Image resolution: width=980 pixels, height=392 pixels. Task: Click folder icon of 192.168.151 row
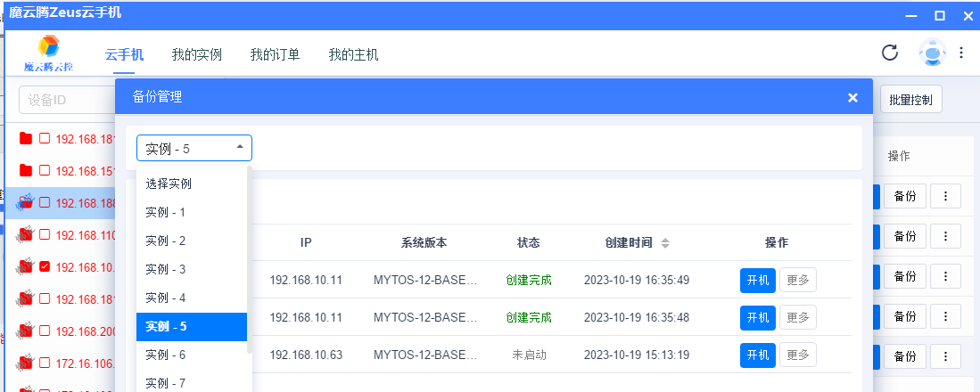tap(26, 170)
